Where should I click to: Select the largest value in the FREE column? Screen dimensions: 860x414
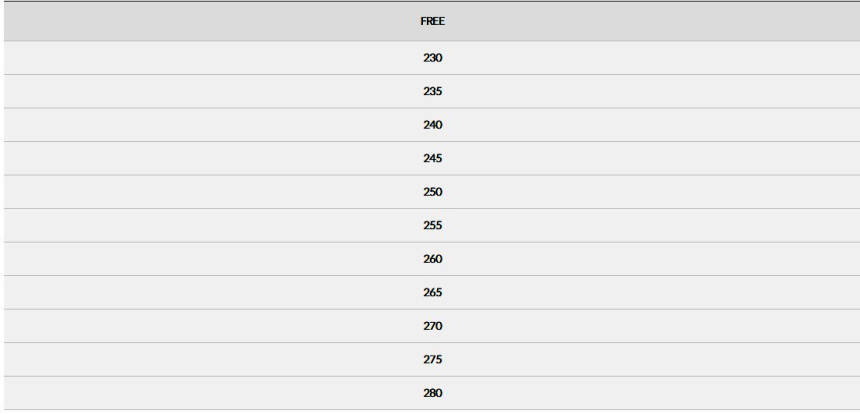coord(432,393)
